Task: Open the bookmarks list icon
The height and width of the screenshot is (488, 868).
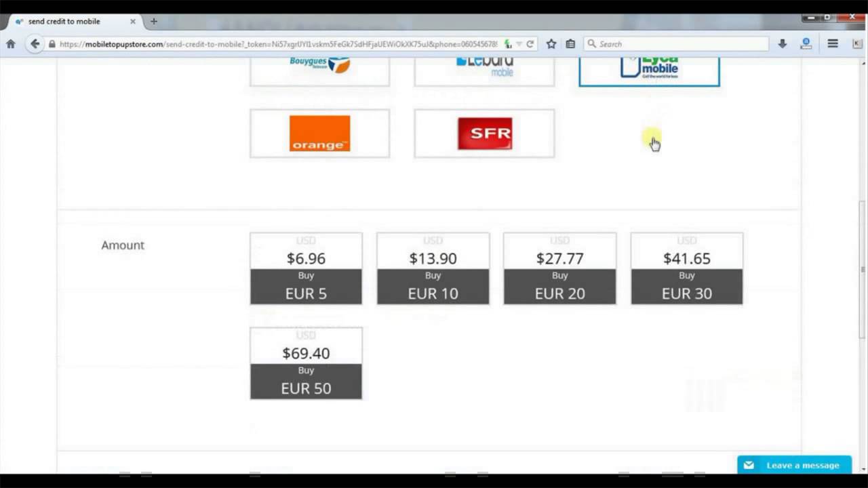Action: pos(570,44)
